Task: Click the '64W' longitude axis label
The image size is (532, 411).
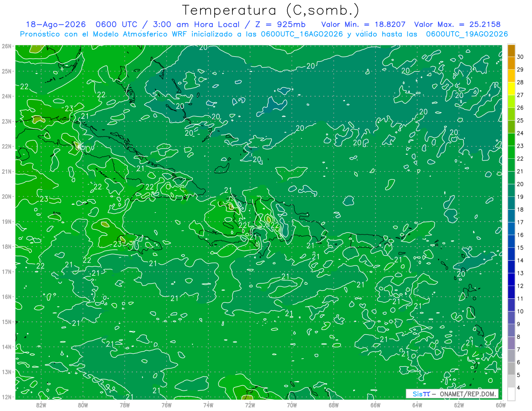Action: coord(417,405)
